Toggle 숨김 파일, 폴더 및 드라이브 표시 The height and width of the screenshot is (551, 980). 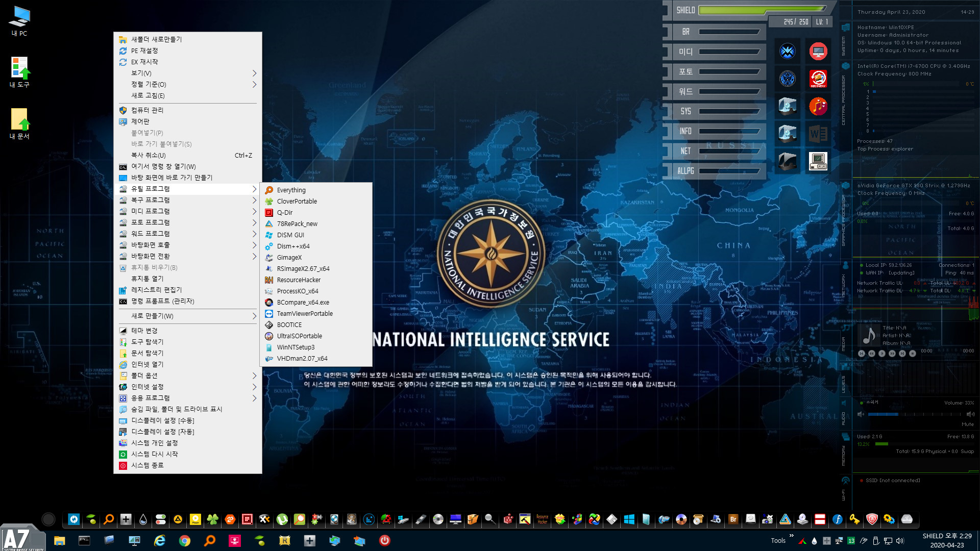click(x=187, y=409)
